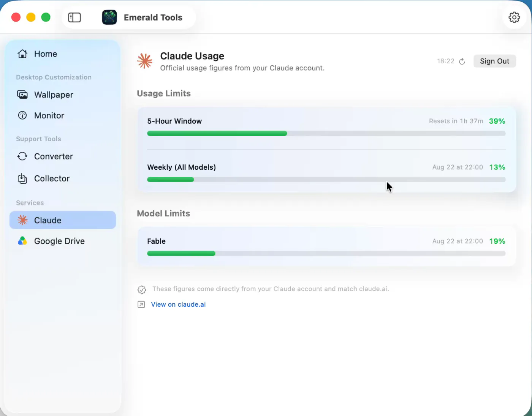This screenshot has width=532, height=416.
Task: Click the 19% Fable usage value
Action: coord(497,241)
